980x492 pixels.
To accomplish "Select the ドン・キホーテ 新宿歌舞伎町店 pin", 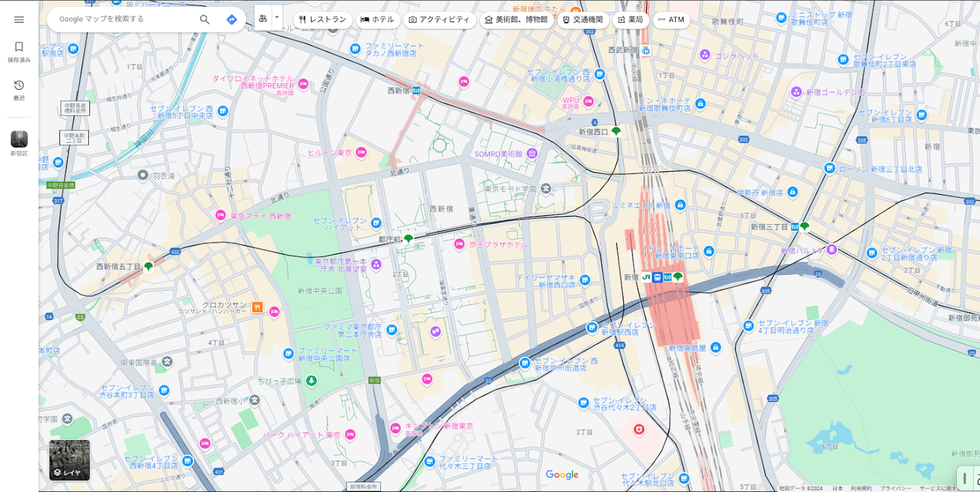I will [700, 104].
